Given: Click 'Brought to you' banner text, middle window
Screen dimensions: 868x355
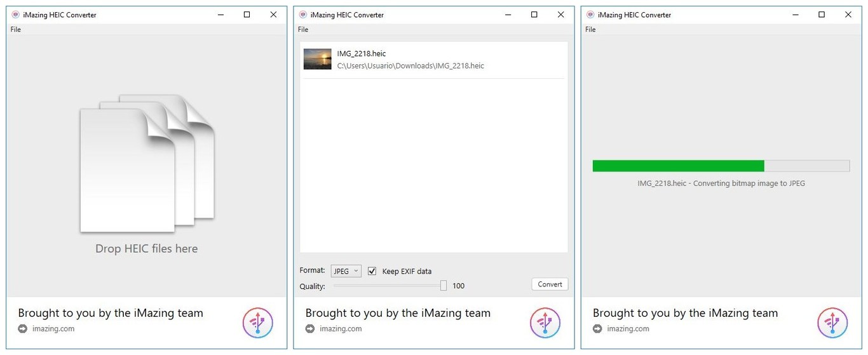Looking at the screenshot, I should click(x=398, y=313).
